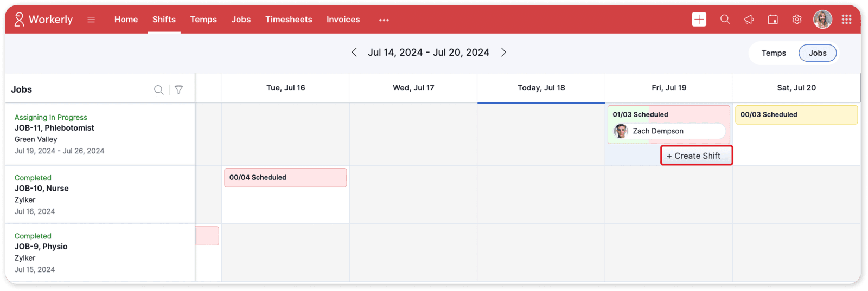Screen dimensions: 868x291
Task: Search jobs with the magnifier icon
Action: pyautogui.click(x=158, y=89)
